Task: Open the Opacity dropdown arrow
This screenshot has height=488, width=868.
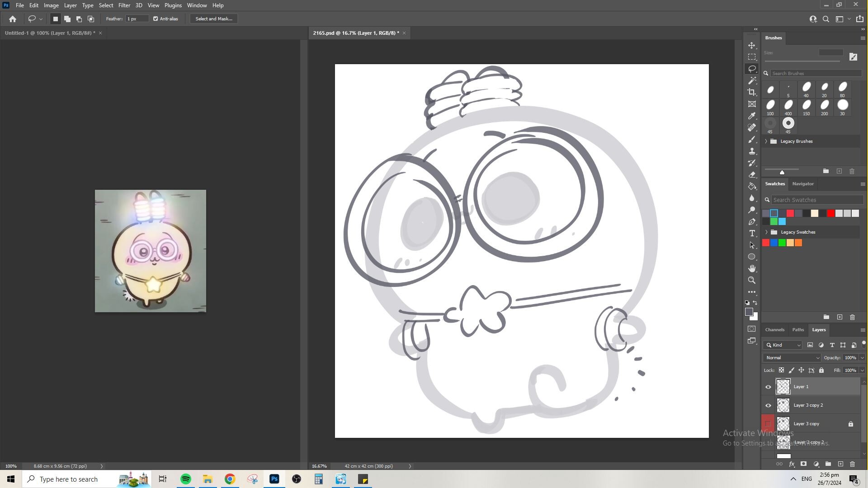Action: click(x=862, y=358)
